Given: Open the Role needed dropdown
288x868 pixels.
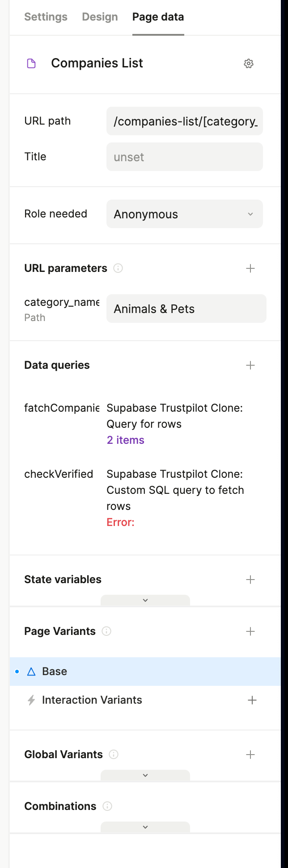Looking at the screenshot, I should tap(185, 214).
